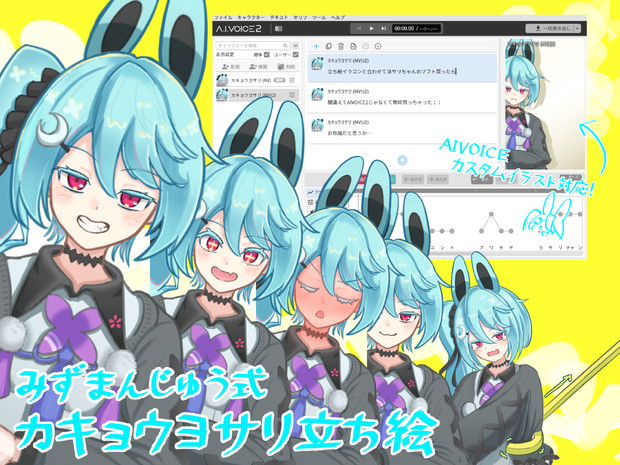Click the 00:00.00 time display
This screenshot has height=465, width=620.
click(x=416, y=28)
